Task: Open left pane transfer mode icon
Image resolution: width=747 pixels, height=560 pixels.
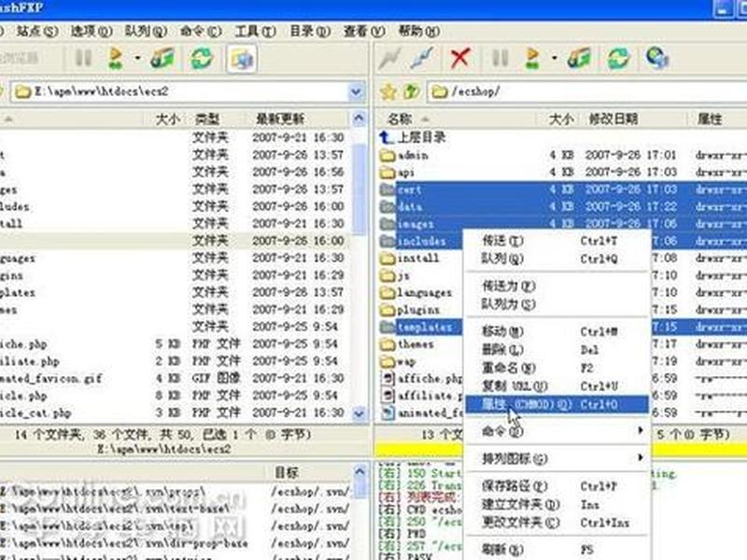Action: coord(162,59)
